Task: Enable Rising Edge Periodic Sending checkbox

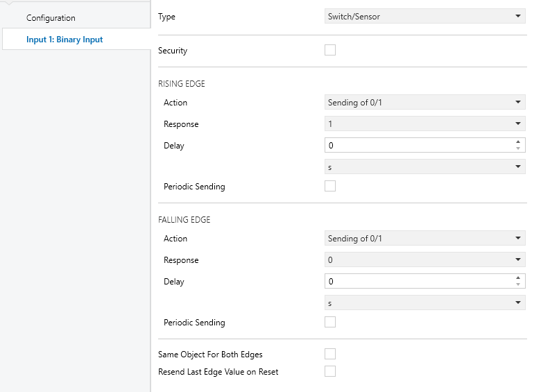Action: (x=330, y=186)
